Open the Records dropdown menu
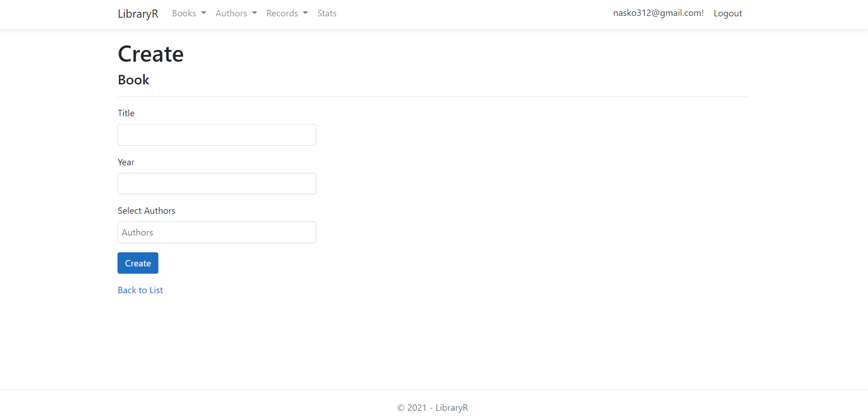868x418 pixels. 282,13
